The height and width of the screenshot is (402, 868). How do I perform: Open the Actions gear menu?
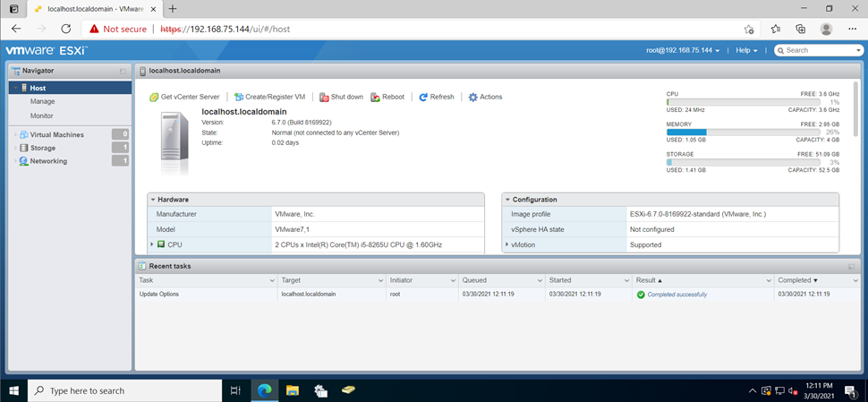tap(485, 97)
